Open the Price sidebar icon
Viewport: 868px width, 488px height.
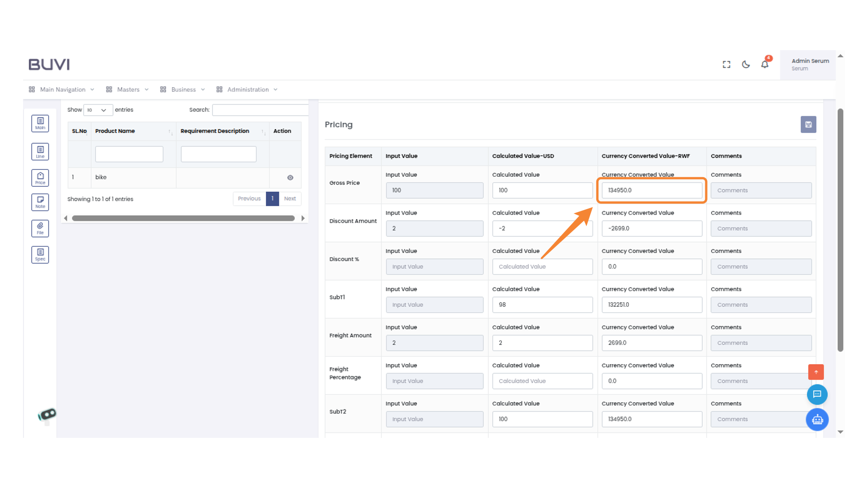[40, 178]
